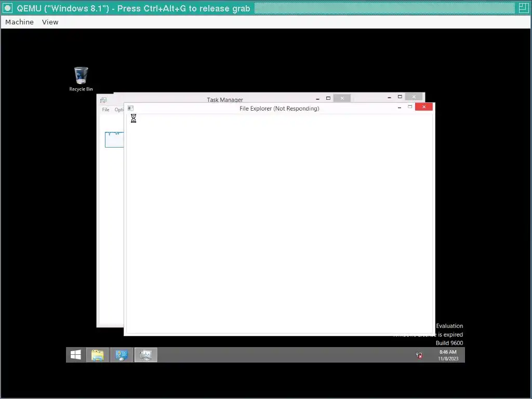Minimize the Task Manager window
The width and height of the screenshot is (532, 399).
pos(317,98)
